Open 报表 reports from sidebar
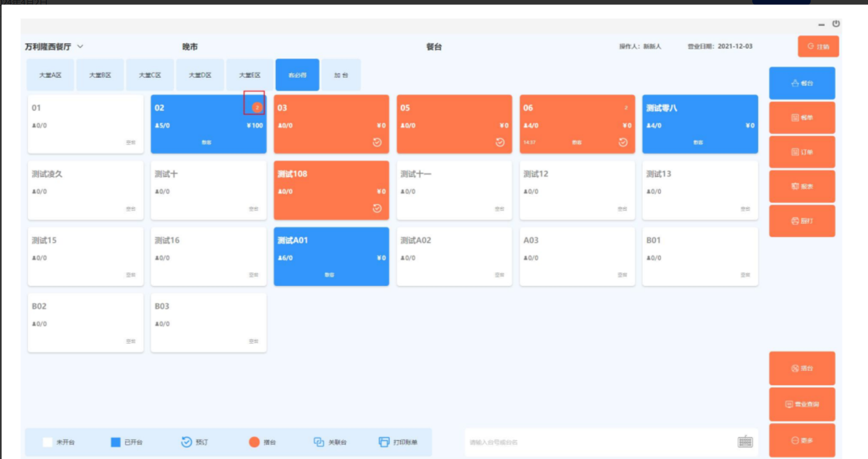Screen dimensions: 868x459 802,187
